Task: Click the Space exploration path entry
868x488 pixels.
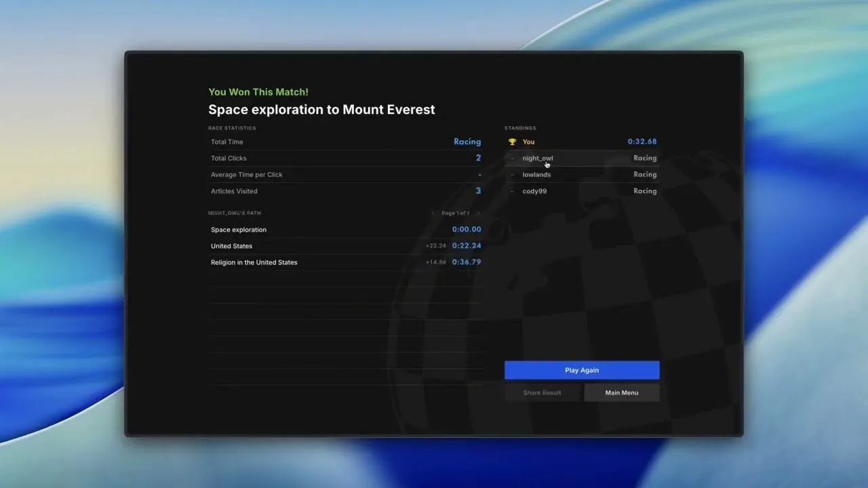Action: 239,230
